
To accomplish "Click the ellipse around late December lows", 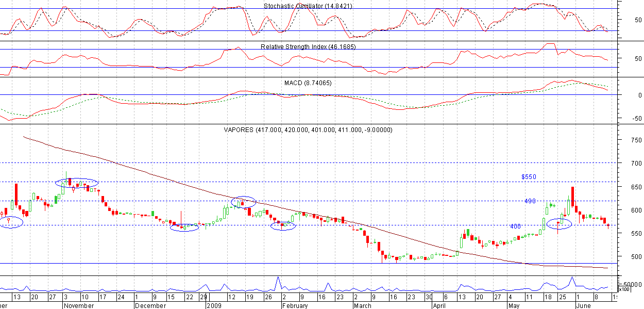I will click(184, 227).
